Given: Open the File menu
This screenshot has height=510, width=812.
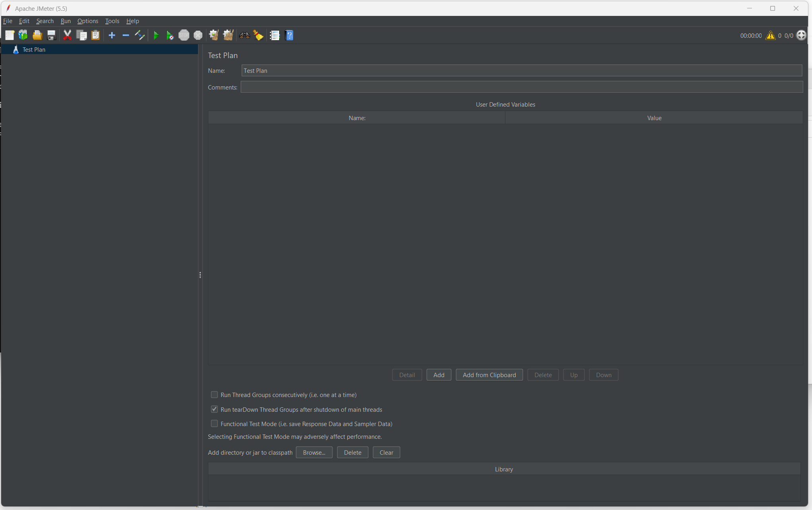Looking at the screenshot, I should click(8, 21).
